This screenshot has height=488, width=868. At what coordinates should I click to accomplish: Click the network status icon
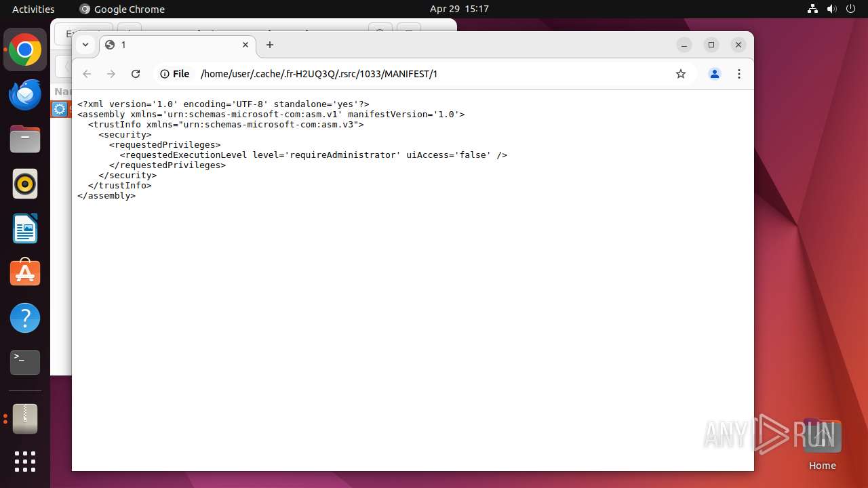[x=812, y=9]
